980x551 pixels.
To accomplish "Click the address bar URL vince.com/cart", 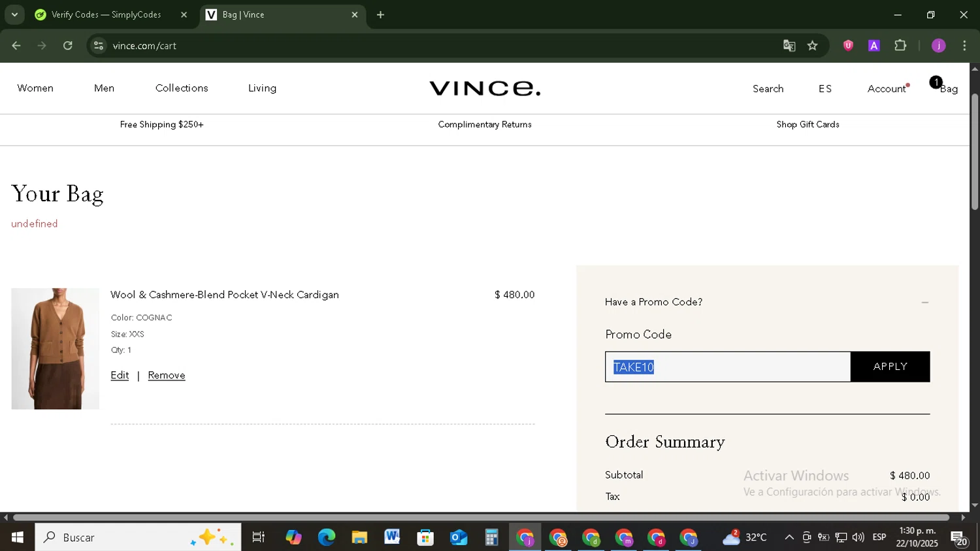I will coord(144,46).
